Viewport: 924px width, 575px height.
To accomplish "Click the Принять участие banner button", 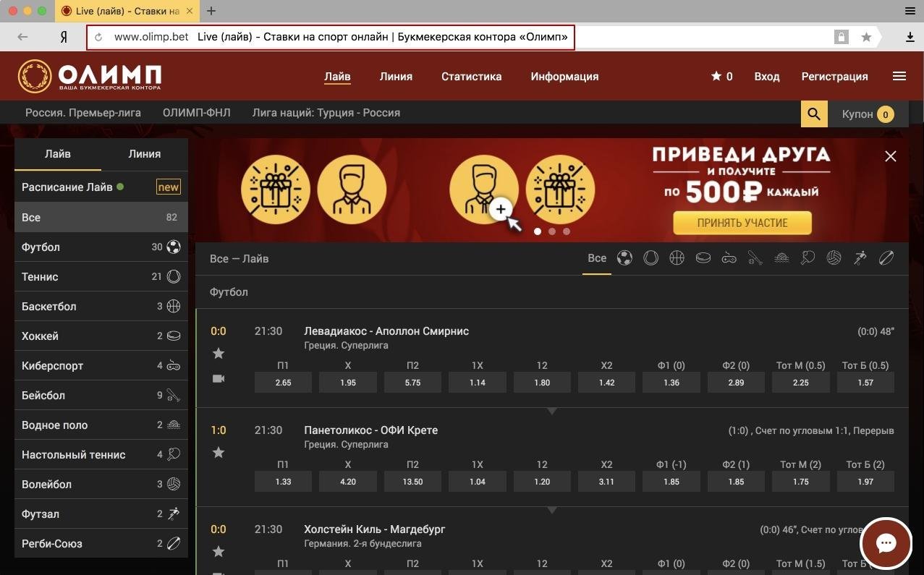I will (x=742, y=223).
